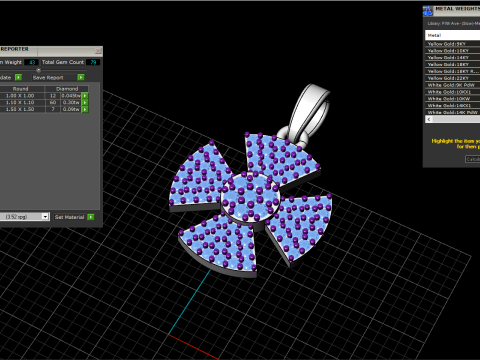Open the gem material density dropdown

(x=45, y=217)
